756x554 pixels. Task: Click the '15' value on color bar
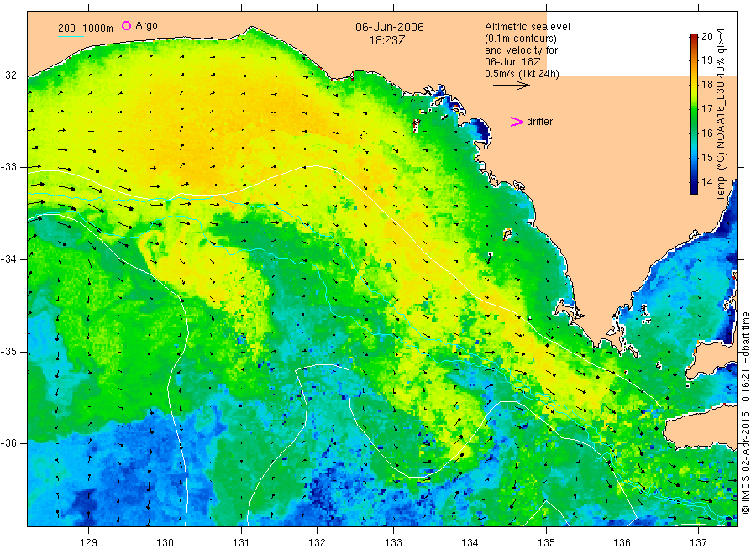point(706,158)
